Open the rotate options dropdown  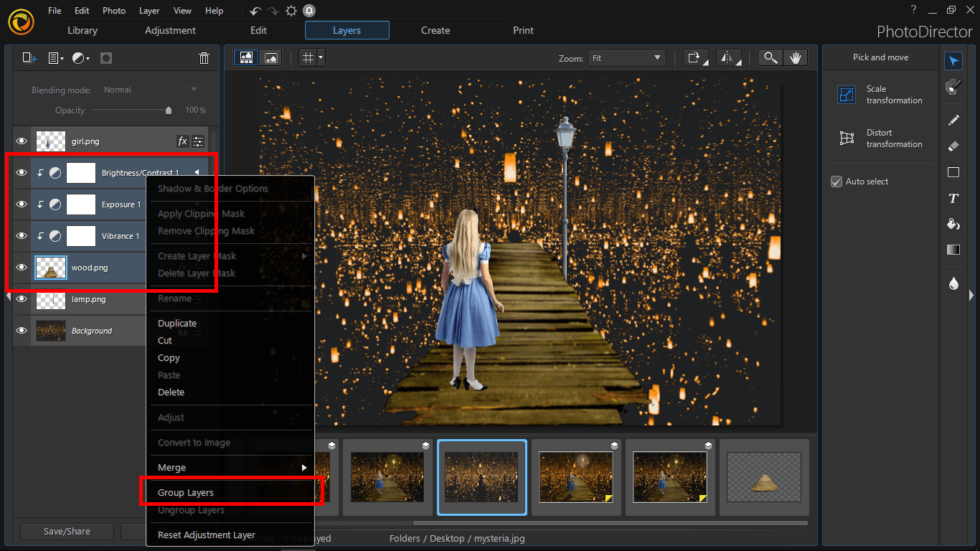pos(696,58)
